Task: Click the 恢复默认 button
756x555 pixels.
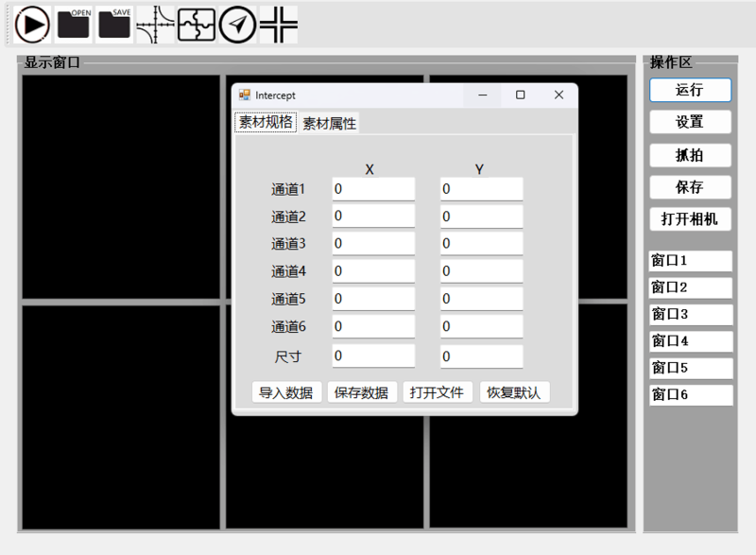Action: [514, 392]
